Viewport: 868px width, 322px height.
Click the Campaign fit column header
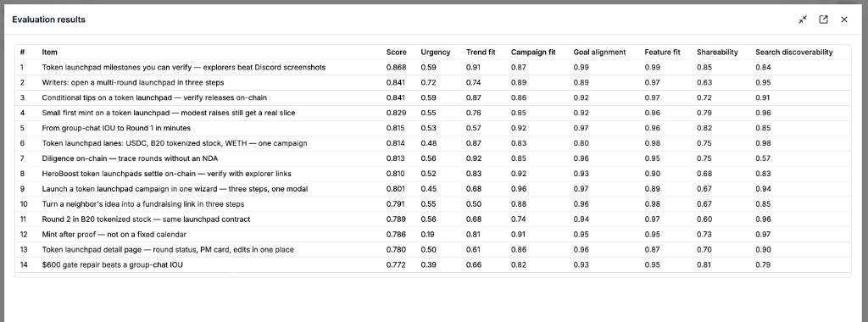click(x=533, y=52)
